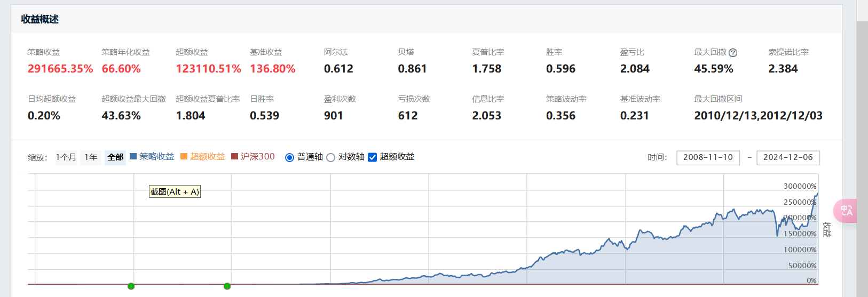Viewport: 868px width, 297px height.
Task: Toggle the 沪深300 legend label
Action: 258,157
